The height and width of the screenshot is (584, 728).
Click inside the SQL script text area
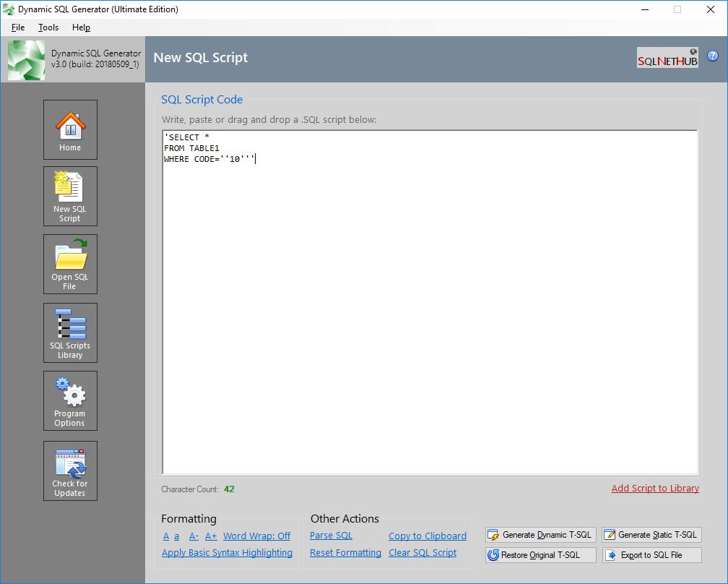click(x=430, y=302)
